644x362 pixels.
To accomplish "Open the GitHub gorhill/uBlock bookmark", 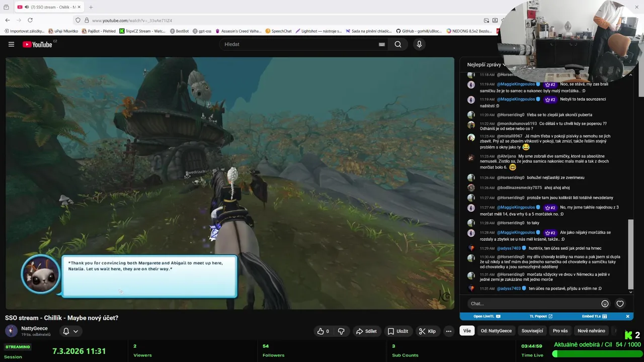I will click(x=419, y=31).
